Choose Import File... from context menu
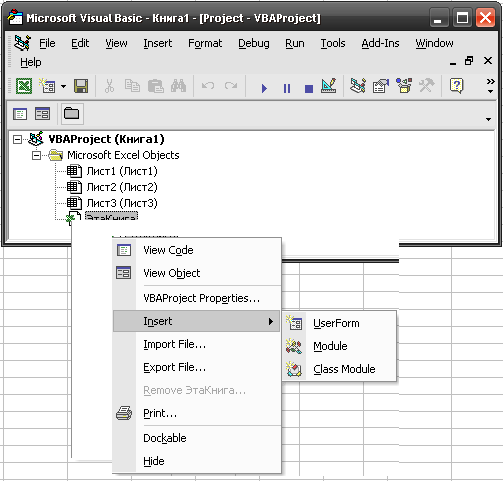 pyautogui.click(x=197, y=344)
